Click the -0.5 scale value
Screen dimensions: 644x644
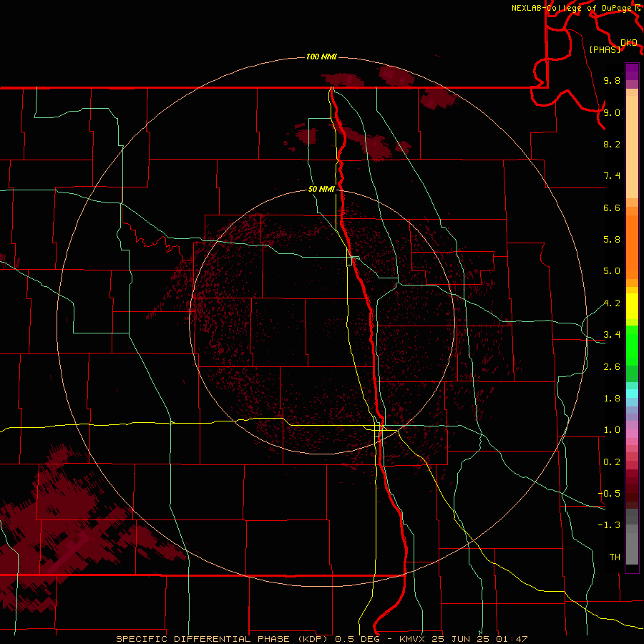point(609,494)
